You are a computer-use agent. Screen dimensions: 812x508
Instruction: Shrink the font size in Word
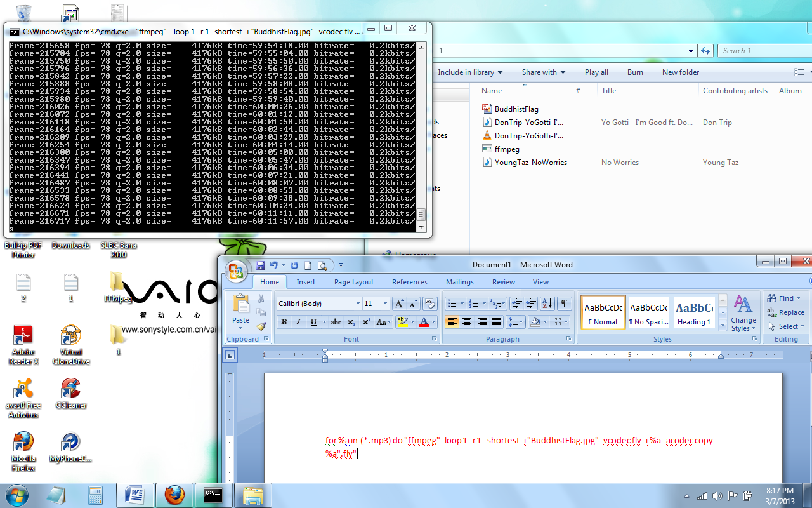[x=413, y=304]
